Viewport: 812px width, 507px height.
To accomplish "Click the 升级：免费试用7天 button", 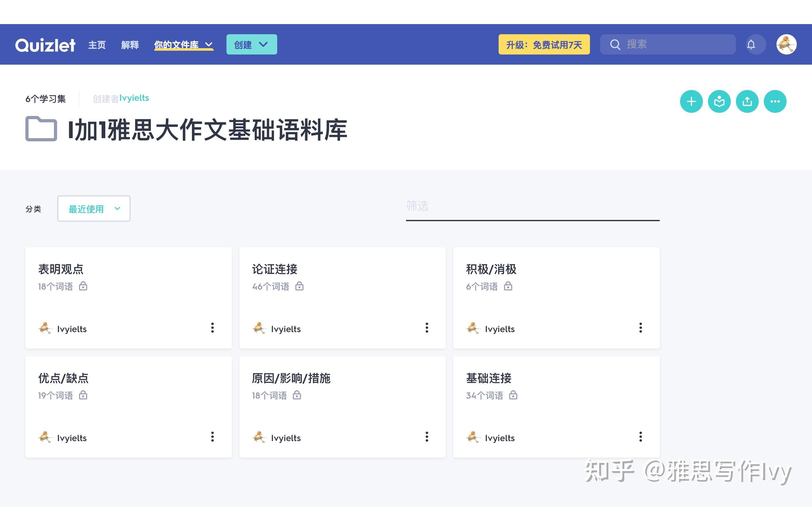I will 544,44.
